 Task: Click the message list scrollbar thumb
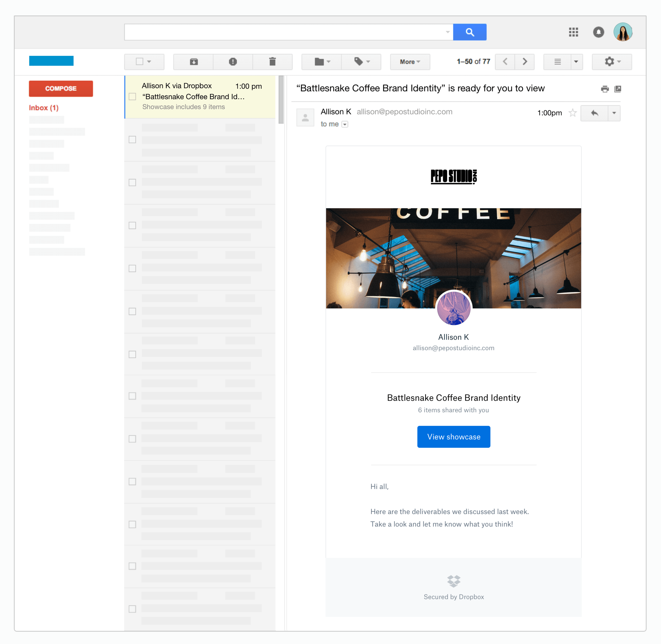point(281,100)
